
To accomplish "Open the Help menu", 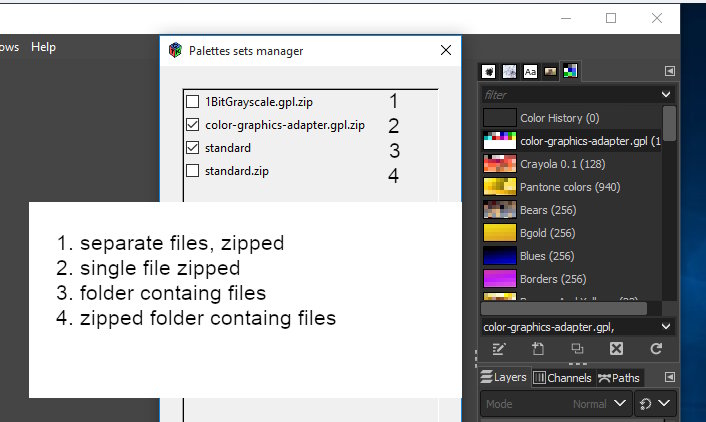I will 43,47.
